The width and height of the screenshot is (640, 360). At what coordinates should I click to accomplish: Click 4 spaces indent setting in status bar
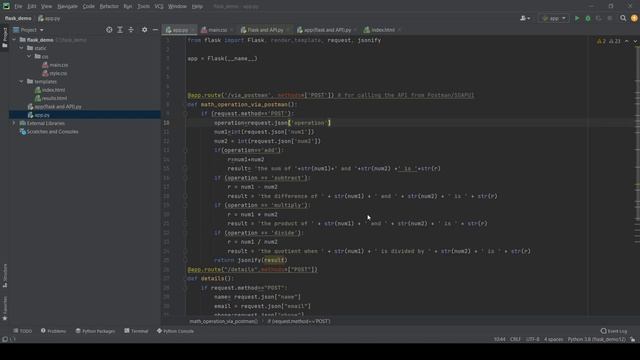553,340
